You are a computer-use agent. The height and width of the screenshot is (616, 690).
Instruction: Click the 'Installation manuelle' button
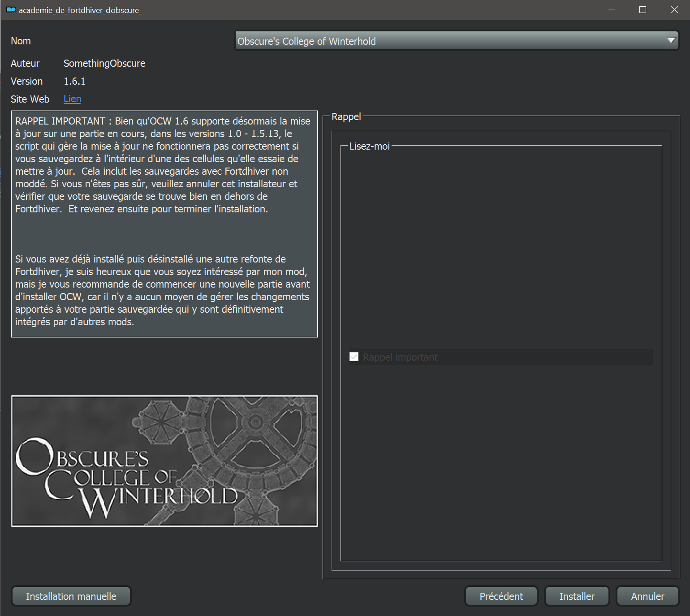tap(71, 596)
